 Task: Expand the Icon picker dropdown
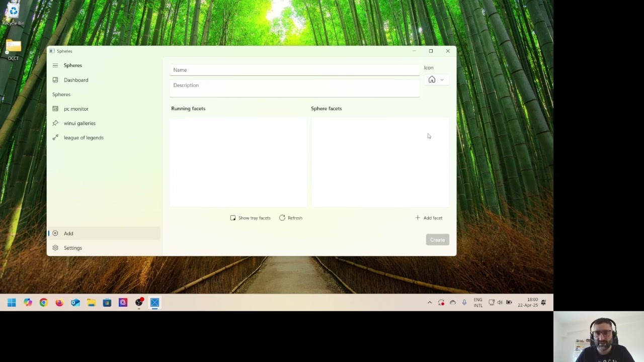coord(436,80)
